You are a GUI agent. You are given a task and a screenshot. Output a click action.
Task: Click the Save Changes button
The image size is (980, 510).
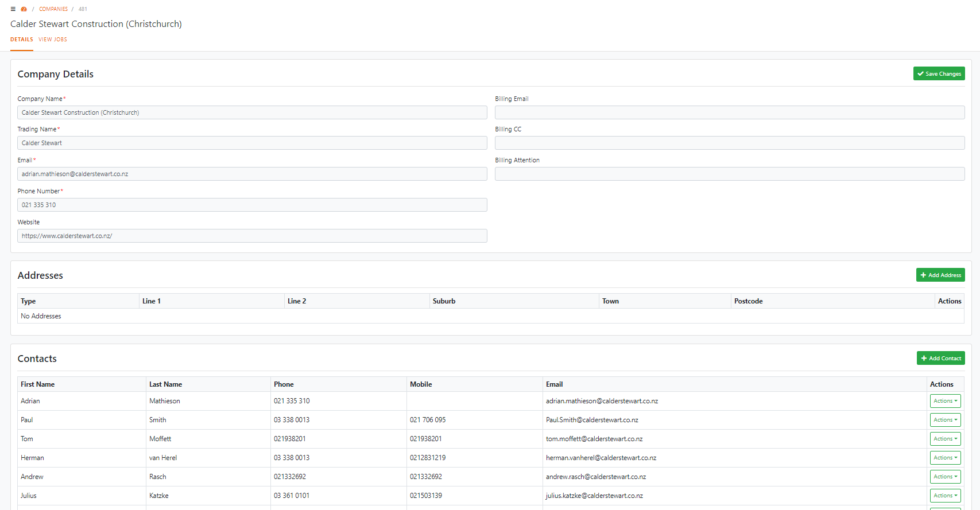click(x=939, y=74)
